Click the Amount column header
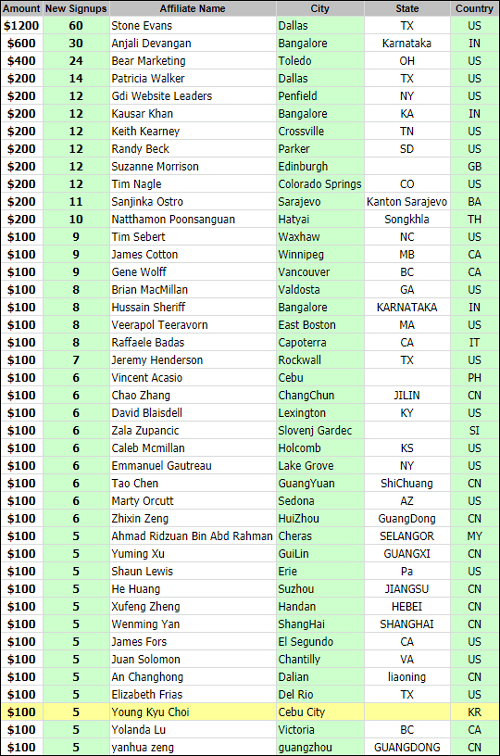 click(22, 9)
